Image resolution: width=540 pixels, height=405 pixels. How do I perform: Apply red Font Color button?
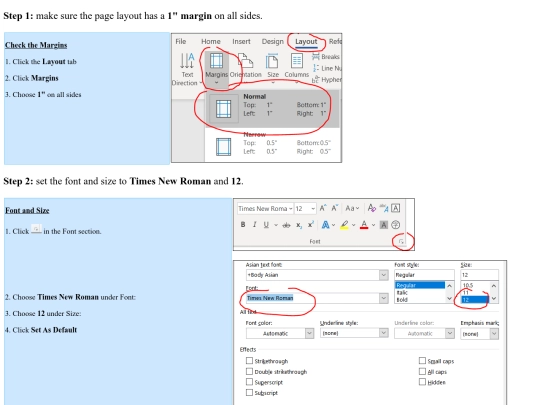[x=364, y=225]
